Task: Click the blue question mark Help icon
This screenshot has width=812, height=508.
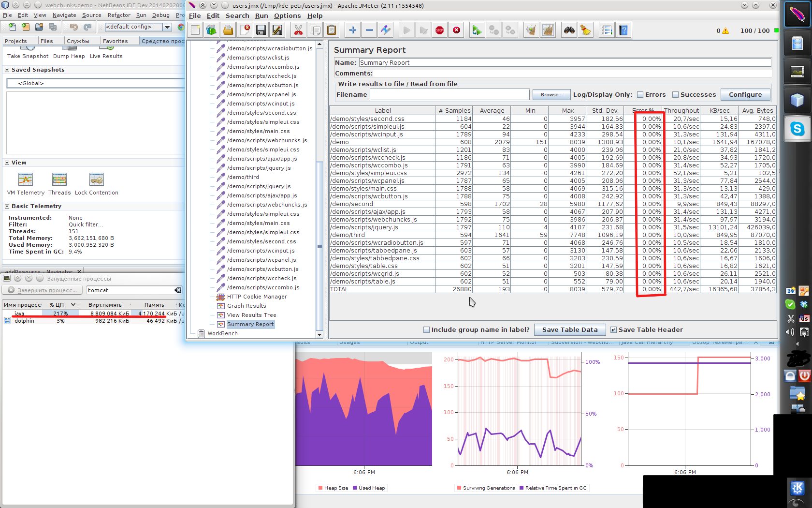Action: tap(623, 30)
